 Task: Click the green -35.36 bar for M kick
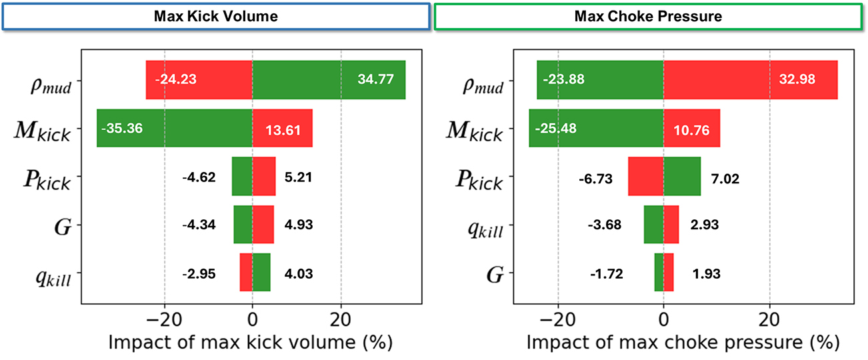point(175,127)
